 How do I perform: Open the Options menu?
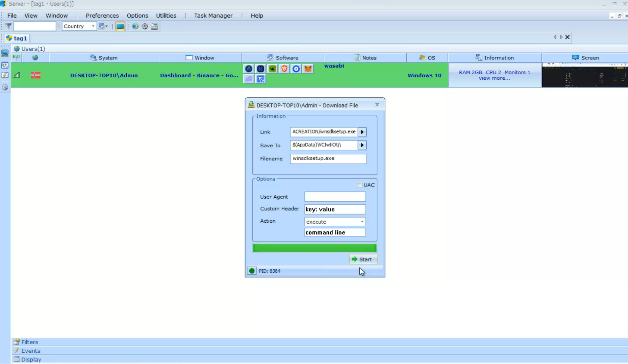(138, 16)
